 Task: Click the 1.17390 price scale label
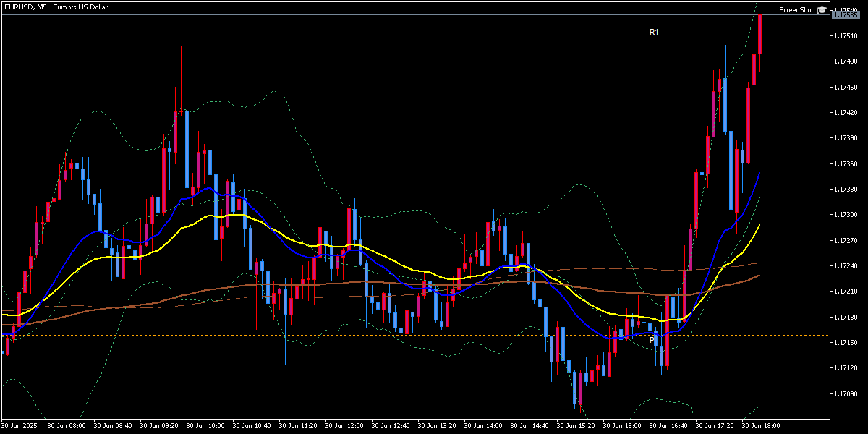pos(845,138)
